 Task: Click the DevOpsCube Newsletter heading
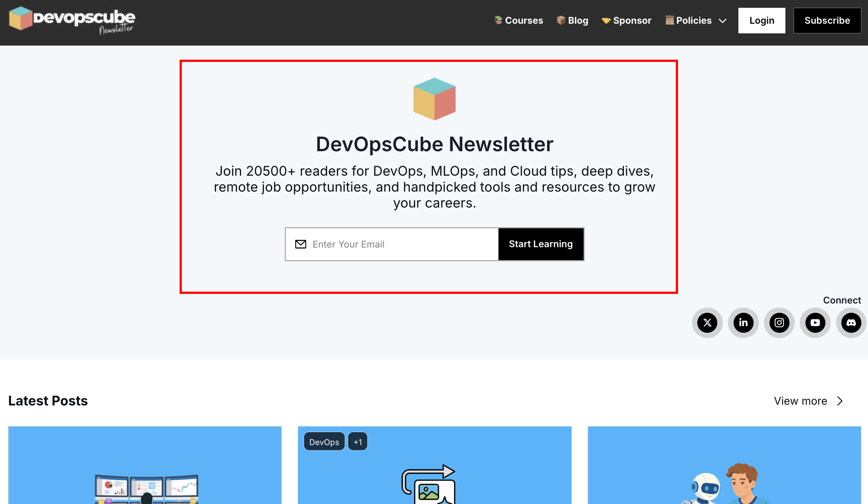[x=434, y=144]
